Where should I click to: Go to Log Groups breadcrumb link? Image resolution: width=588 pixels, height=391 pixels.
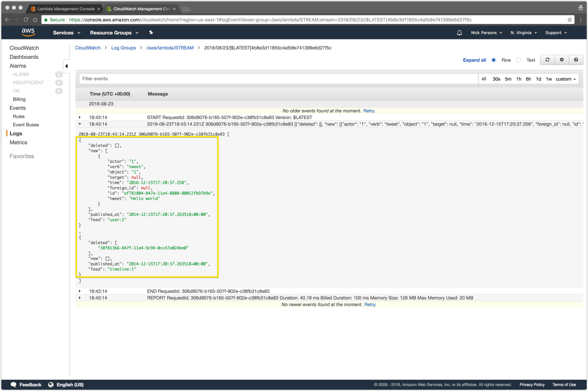(123, 48)
